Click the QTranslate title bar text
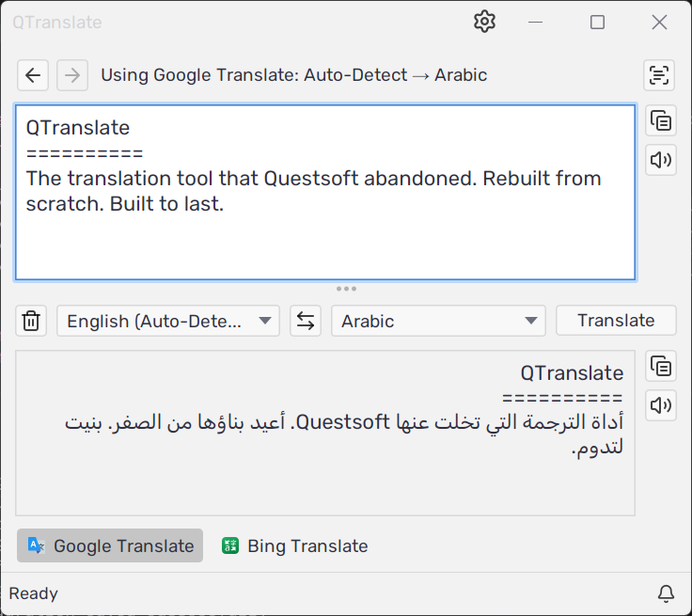The height and width of the screenshot is (616, 692). pyautogui.click(x=57, y=22)
